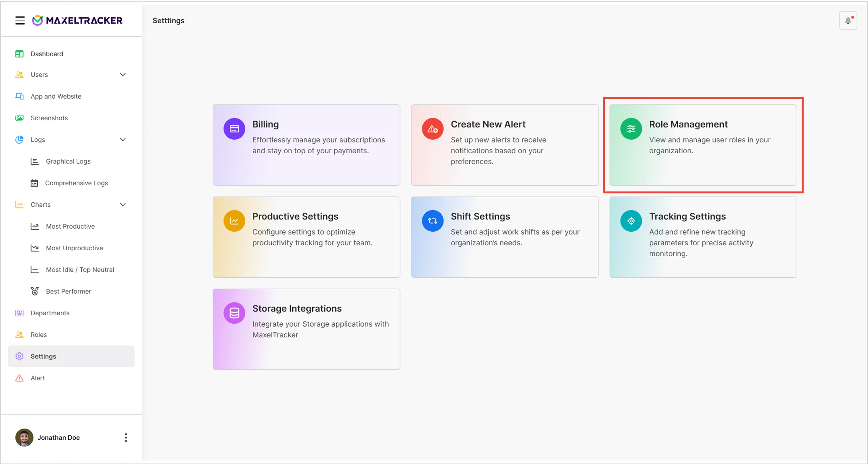Click the Users sidebar icon

pos(20,75)
